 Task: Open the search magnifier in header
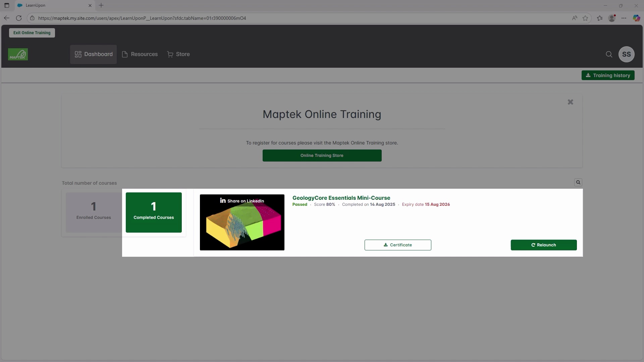pyautogui.click(x=609, y=54)
